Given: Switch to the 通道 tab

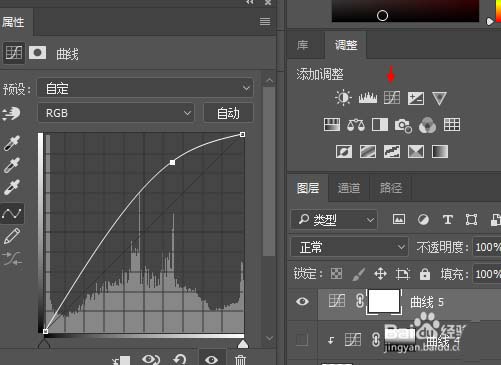Looking at the screenshot, I should click(x=349, y=188).
